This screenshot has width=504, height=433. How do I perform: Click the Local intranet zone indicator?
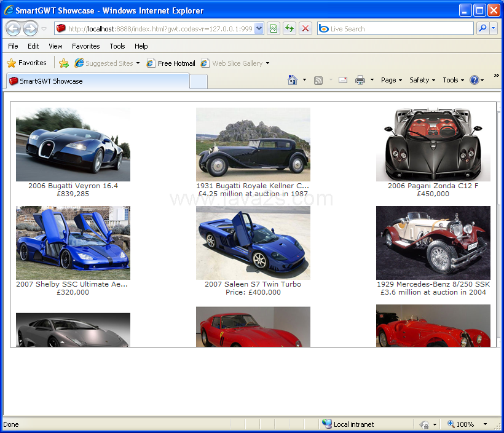coord(348,424)
